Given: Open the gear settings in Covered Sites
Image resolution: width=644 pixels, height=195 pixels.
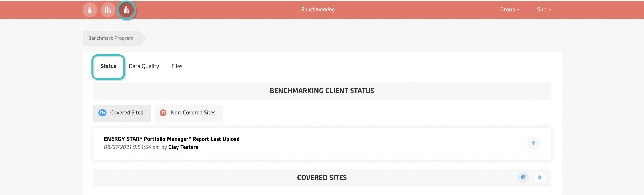Looking at the screenshot, I should [540, 177].
